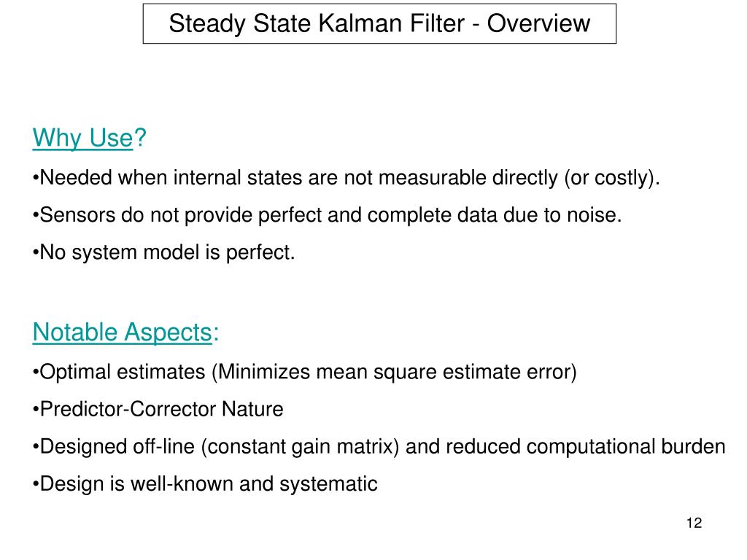Click the slide number 12
The width and height of the screenshot is (747, 560).
pyautogui.click(x=694, y=523)
